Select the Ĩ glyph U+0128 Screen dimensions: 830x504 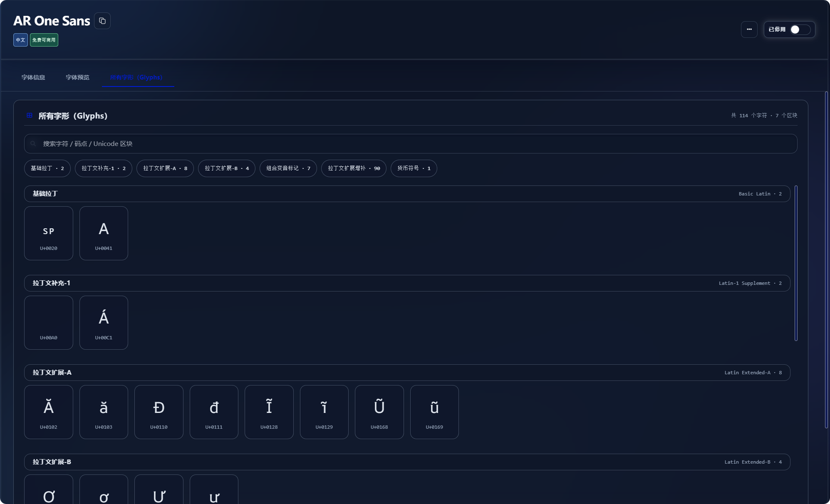click(269, 412)
